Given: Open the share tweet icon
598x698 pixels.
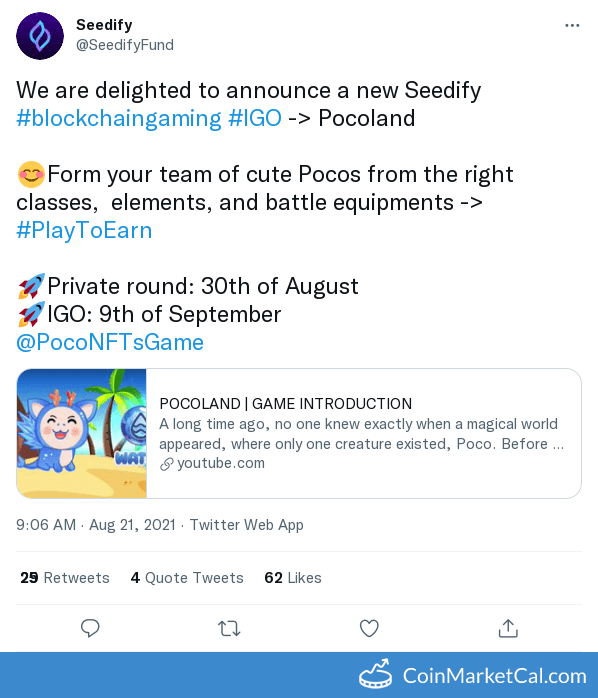Looking at the screenshot, I should (508, 628).
